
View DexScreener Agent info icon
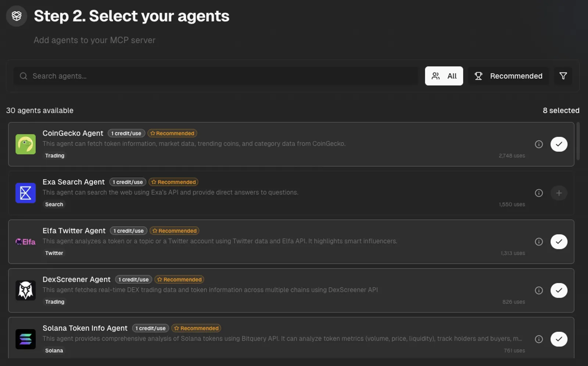(x=539, y=291)
